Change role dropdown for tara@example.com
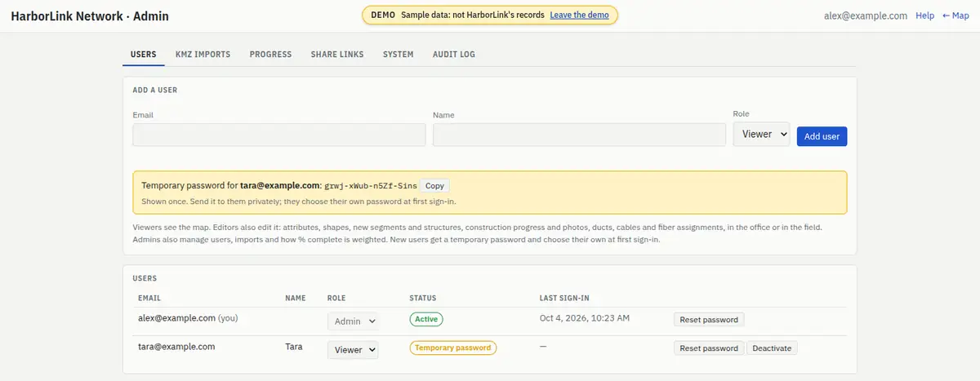Viewport: 980px width, 381px height. [353, 349]
